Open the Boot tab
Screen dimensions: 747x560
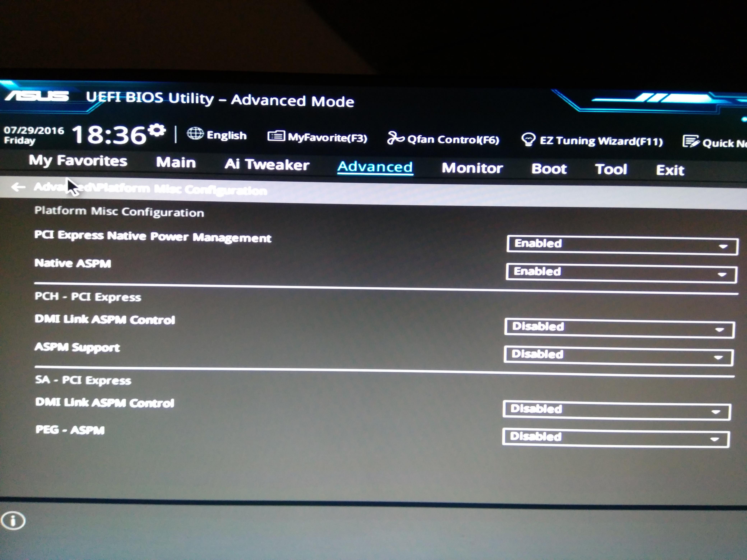(x=549, y=168)
